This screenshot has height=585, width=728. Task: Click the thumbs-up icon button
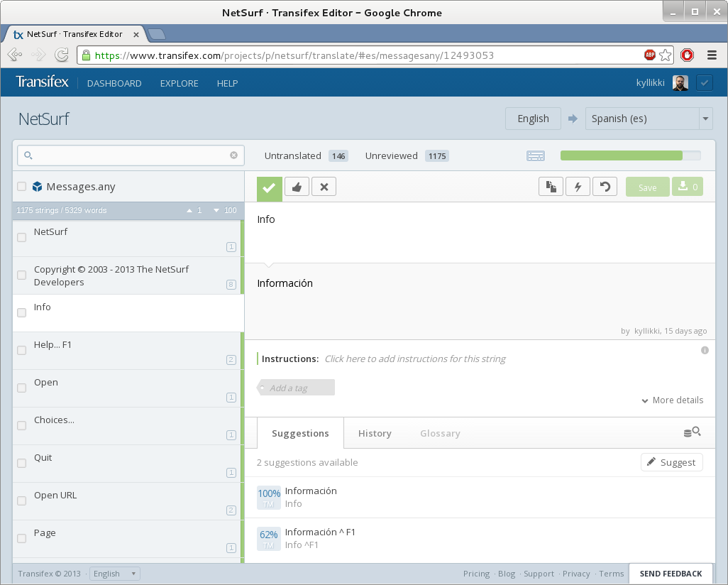point(297,187)
